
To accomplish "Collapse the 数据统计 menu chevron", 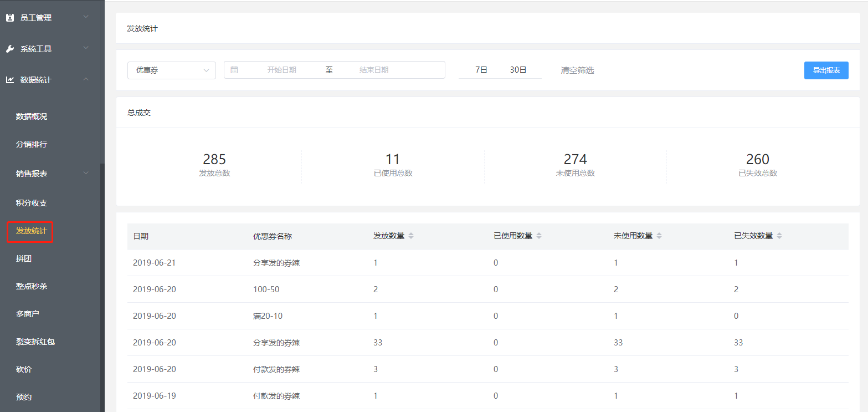I will [x=86, y=80].
